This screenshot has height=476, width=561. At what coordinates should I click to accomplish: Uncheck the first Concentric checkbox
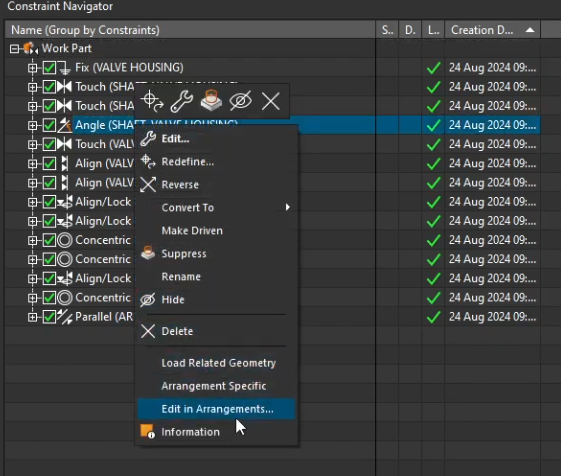[x=49, y=240]
